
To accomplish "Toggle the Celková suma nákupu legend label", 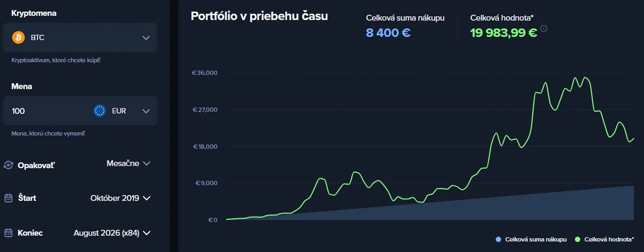I will click(536, 239).
